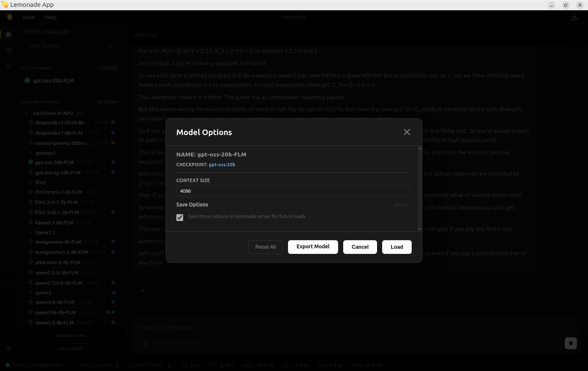Click the Import a model button
The width and height of the screenshot is (588, 371).
(x=71, y=336)
